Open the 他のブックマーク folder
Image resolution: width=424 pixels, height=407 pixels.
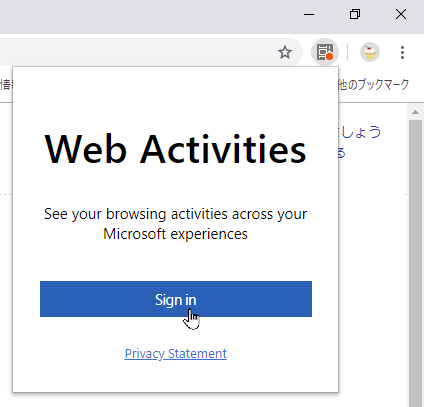374,85
